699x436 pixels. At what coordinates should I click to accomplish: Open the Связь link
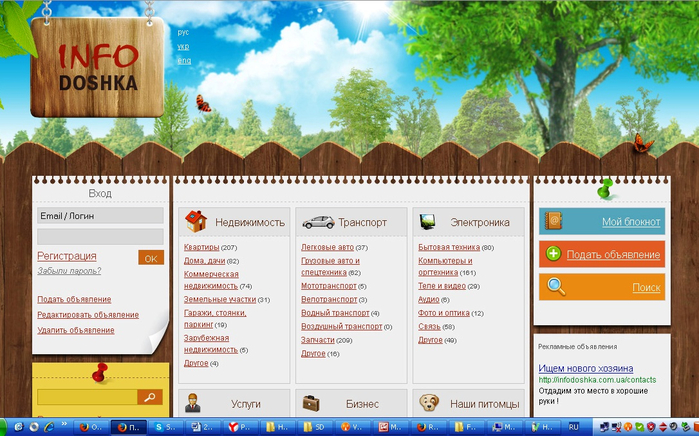click(x=429, y=326)
